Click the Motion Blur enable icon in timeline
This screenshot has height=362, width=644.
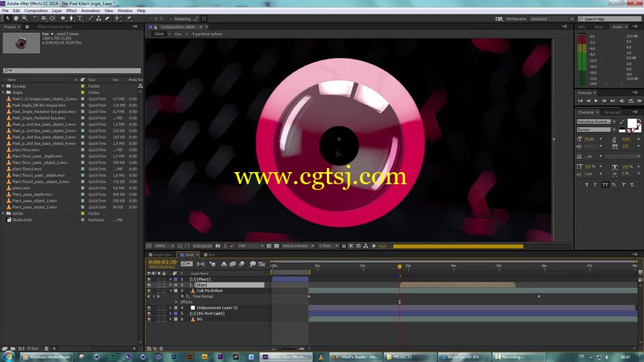242,264
